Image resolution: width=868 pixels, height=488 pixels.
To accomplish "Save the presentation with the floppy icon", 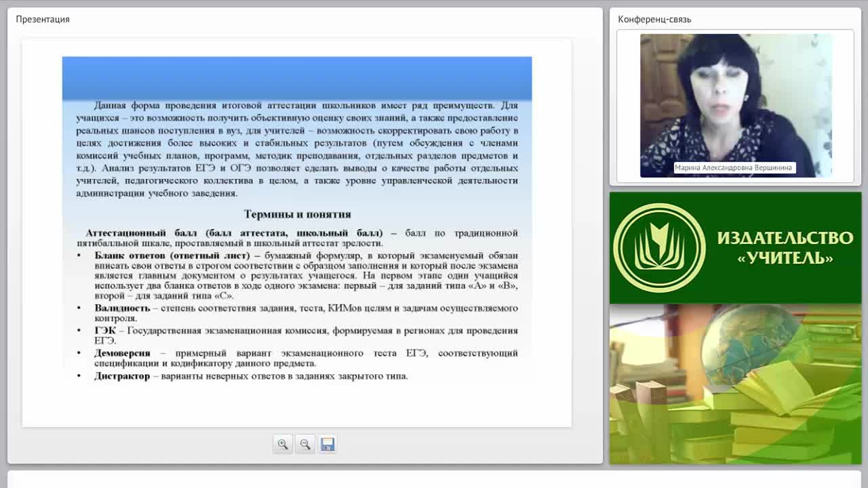I will (x=328, y=445).
